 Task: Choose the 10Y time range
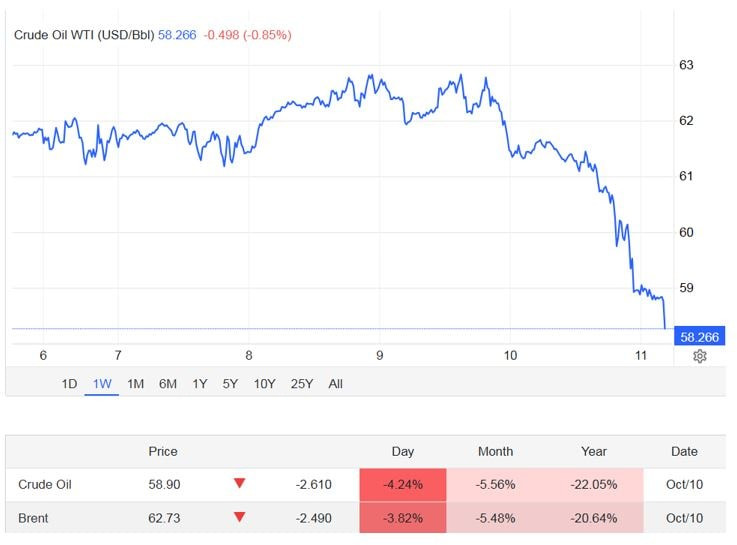[265, 383]
